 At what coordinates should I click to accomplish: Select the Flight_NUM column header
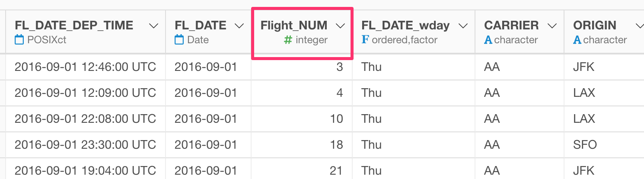(294, 26)
